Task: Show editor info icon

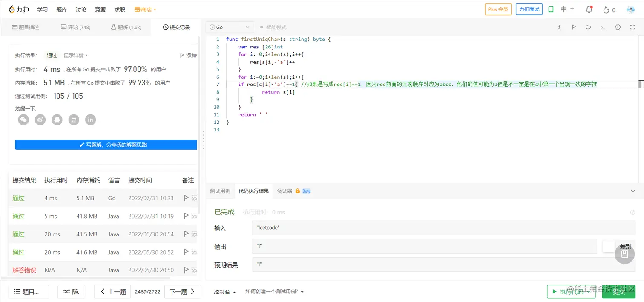Action: tap(559, 27)
